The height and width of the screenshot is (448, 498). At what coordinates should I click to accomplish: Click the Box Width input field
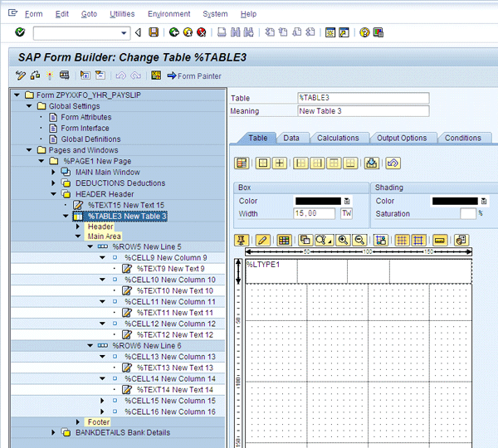click(x=315, y=214)
